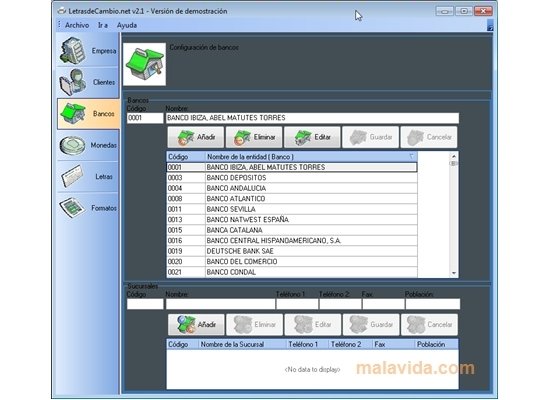This screenshot has width=550, height=400.
Task: Click Eliminar button in Sucursales section
Action: tap(255, 325)
